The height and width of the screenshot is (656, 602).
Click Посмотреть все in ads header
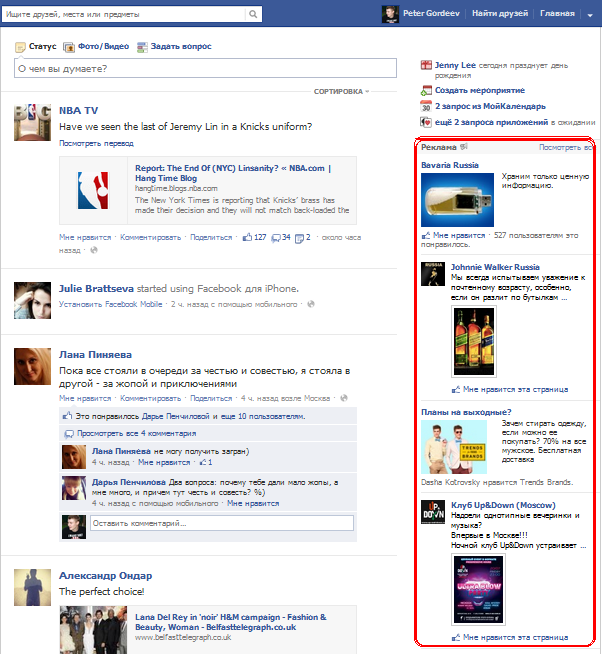tap(565, 147)
